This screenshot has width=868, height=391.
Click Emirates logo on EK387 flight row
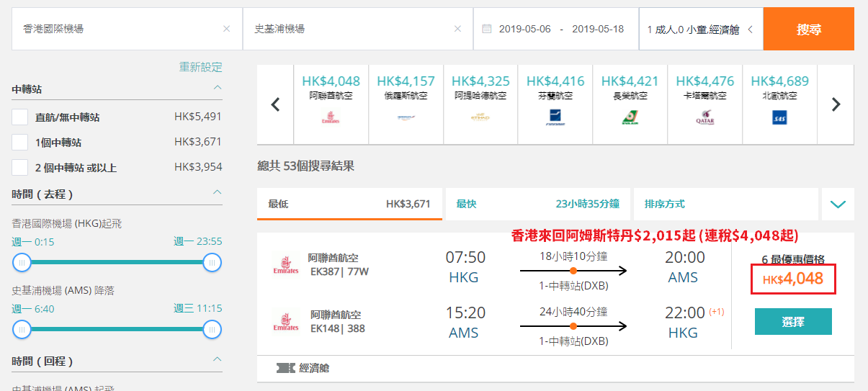(x=286, y=264)
